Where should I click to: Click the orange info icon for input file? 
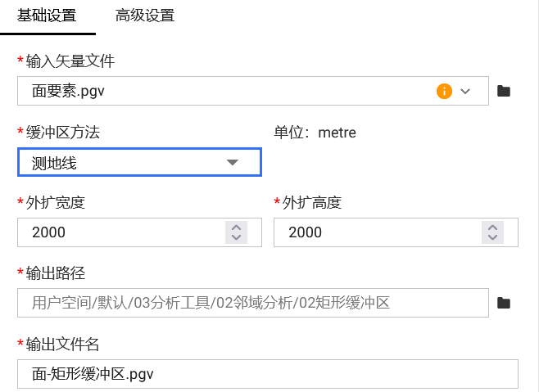pos(444,91)
